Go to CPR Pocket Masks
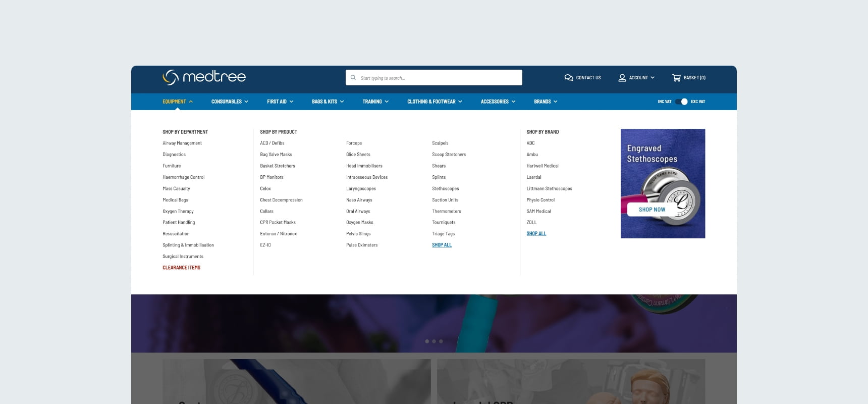Screen dimensions: 868x404 pyautogui.click(x=278, y=222)
